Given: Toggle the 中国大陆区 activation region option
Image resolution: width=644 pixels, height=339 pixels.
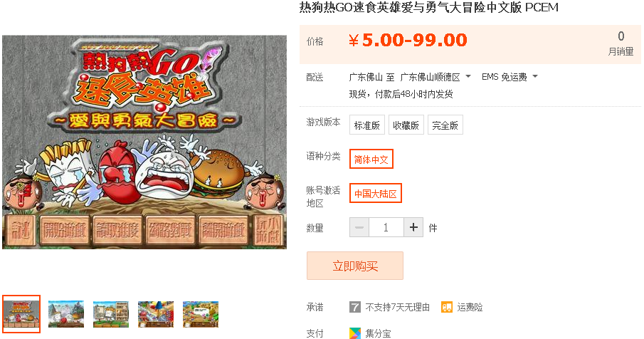Looking at the screenshot, I should tap(376, 193).
